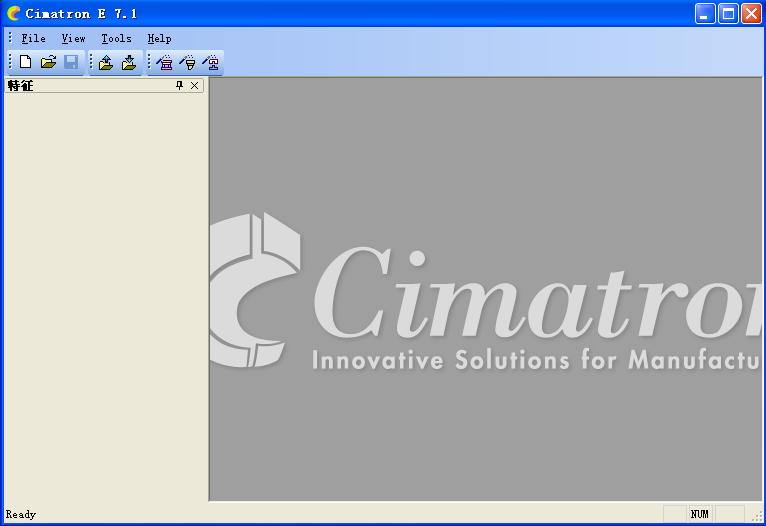Close the Cimatron E 7.1 window
The image size is (766, 526).
[751, 14]
